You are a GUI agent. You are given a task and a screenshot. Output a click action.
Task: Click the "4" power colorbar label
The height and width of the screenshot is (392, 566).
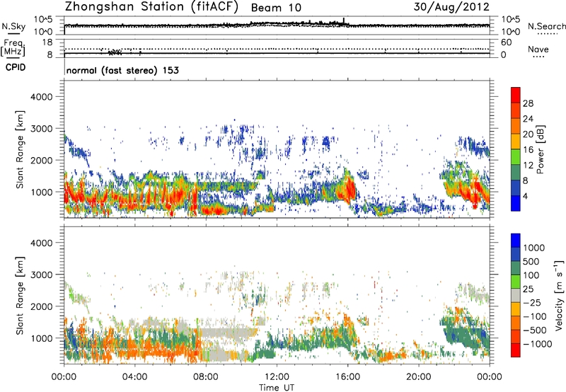(526, 197)
